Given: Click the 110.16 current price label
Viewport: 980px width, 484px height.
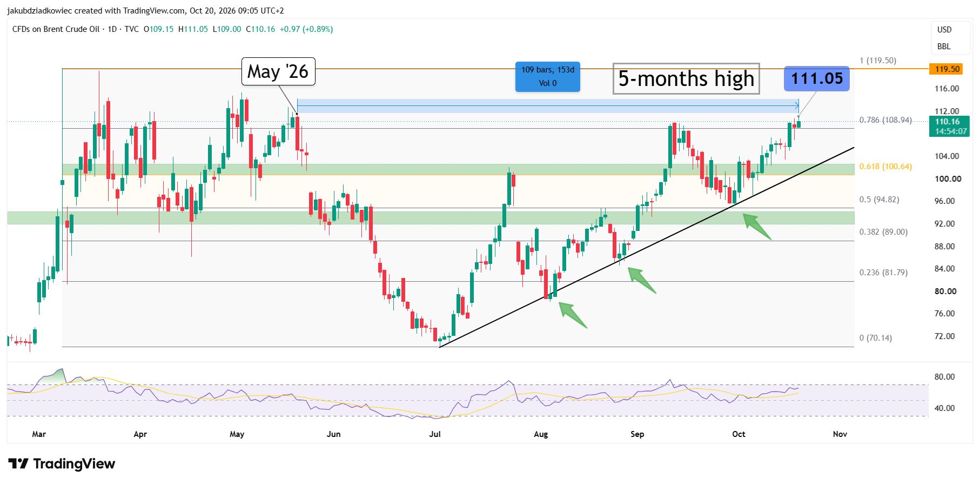Looking at the screenshot, I should click(x=949, y=126).
